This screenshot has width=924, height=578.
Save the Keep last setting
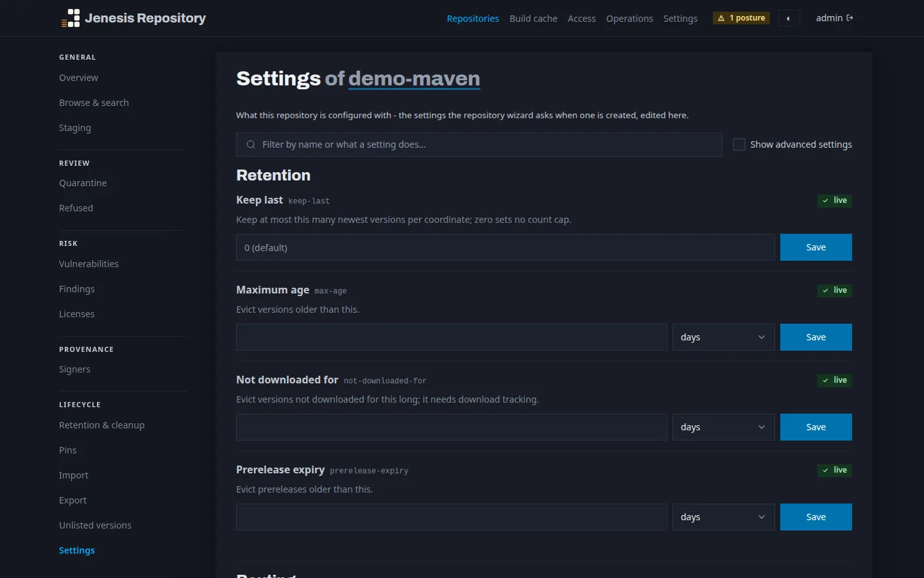point(816,247)
